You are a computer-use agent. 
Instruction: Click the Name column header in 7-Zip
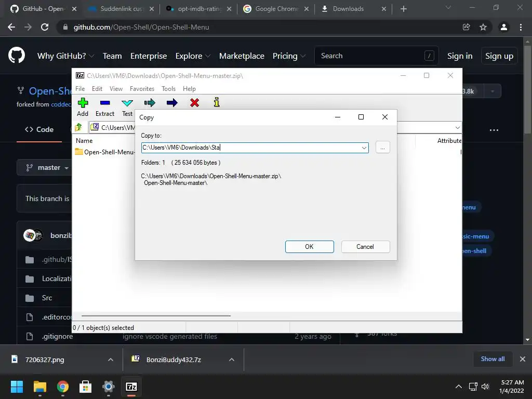84,140
